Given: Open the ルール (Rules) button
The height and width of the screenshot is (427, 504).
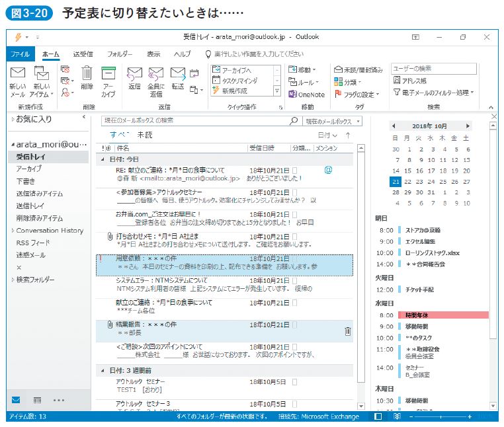Looking at the screenshot, I should pos(304,82).
